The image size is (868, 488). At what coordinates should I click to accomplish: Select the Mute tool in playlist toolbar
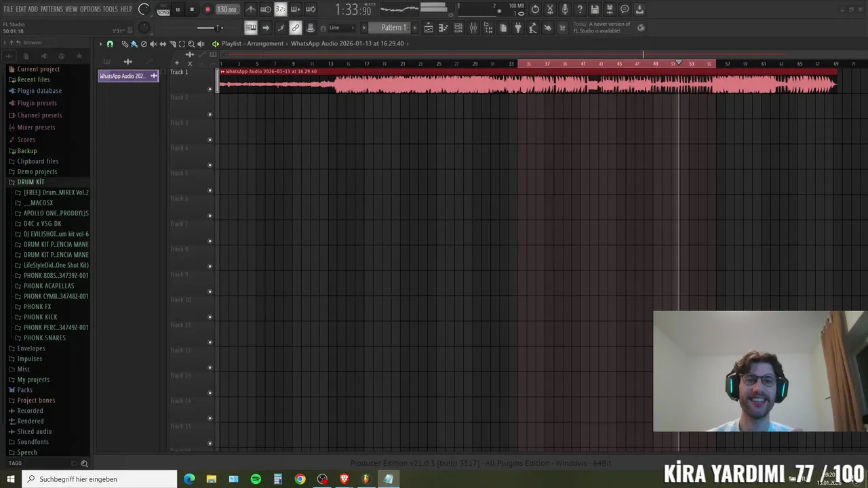[x=153, y=43]
